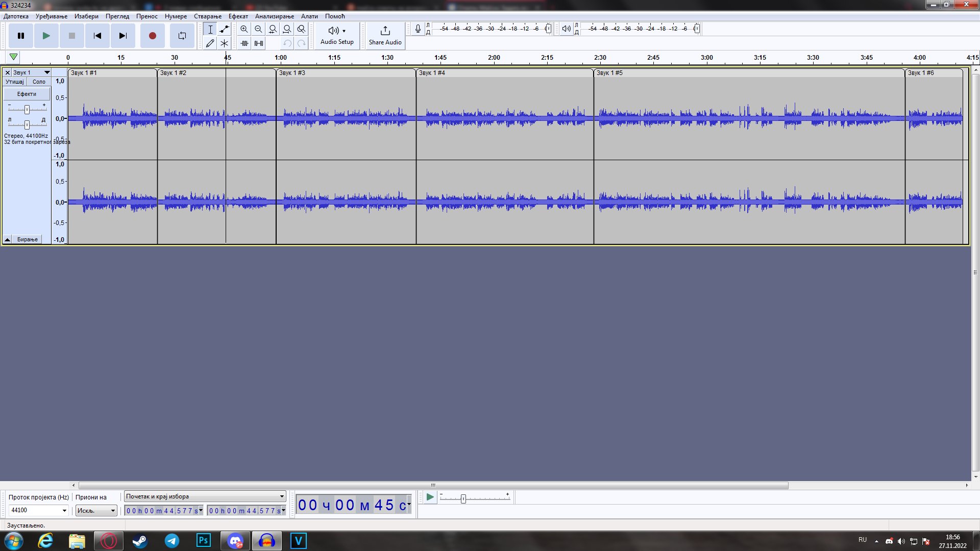Click the Ефекти button on track

tap(27, 94)
